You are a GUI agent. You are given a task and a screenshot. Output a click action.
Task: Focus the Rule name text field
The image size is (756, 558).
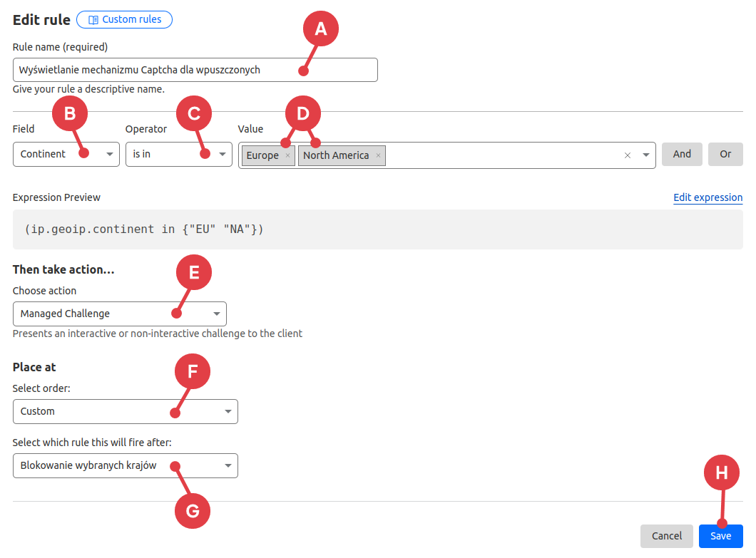(195, 70)
